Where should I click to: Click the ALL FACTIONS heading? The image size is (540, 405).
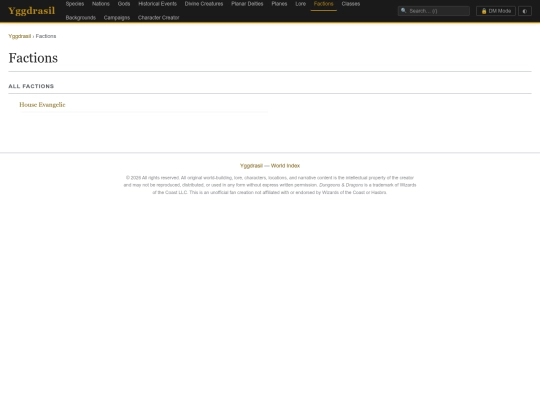tap(31, 86)
